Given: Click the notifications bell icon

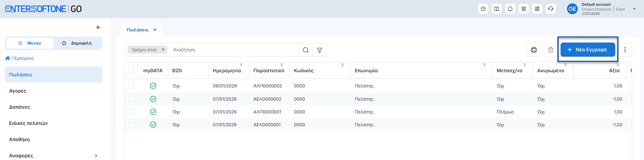Looking at the screenshot, I should (510, 9).
